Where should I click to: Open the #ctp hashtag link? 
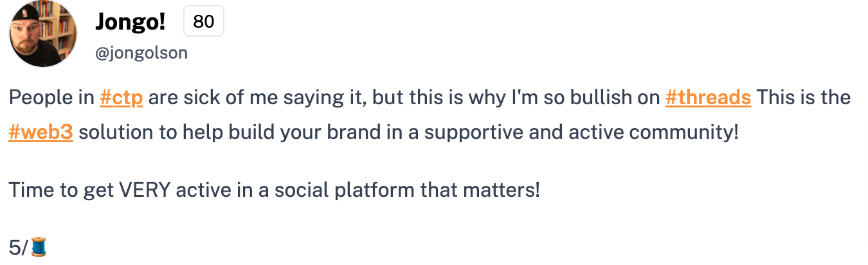pyautogui.click(x=122, y=98)
